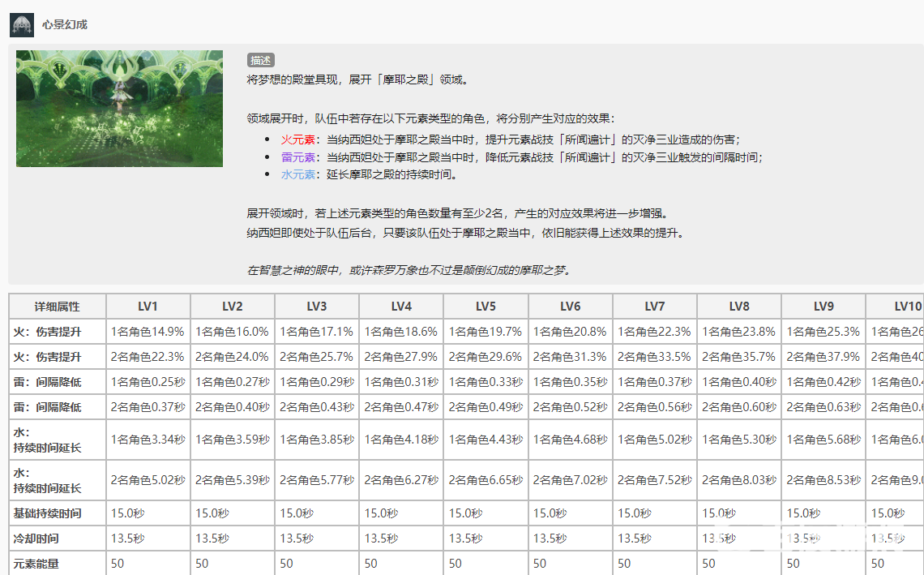
Task: Click cell 1名角色25.3%
Action: (x=823, y=332)
